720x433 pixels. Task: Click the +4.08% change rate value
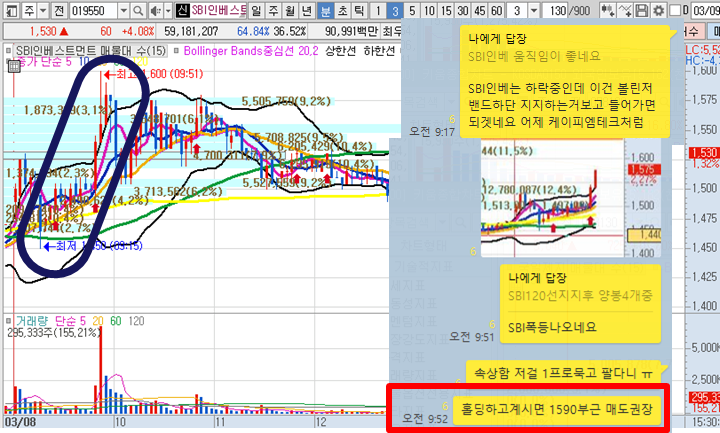pos(137,31)
